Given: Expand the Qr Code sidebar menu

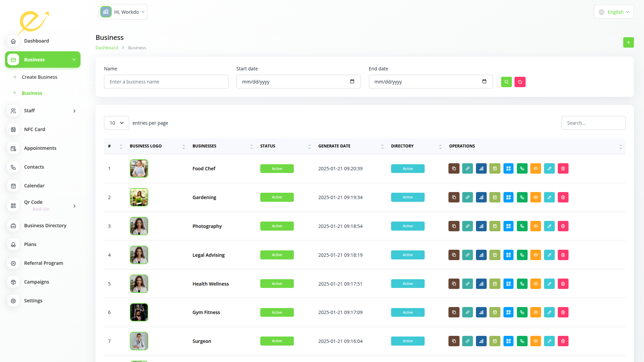Looking at the screenshot, I should pos(43,205).
